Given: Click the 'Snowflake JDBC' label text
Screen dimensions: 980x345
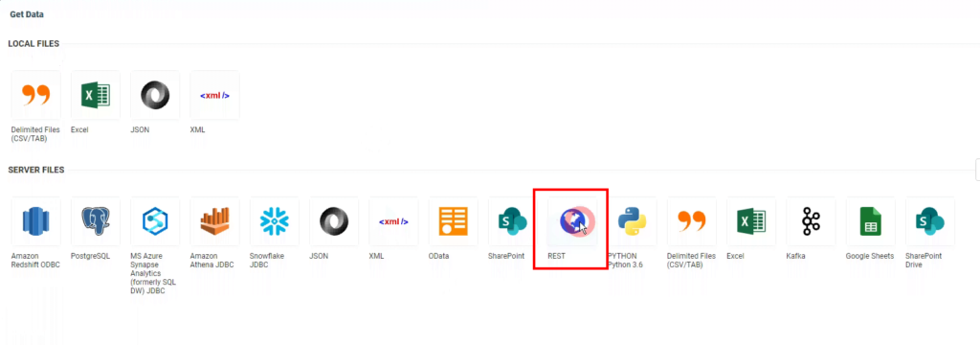Looking at the screenshot, I should (267, 261).
